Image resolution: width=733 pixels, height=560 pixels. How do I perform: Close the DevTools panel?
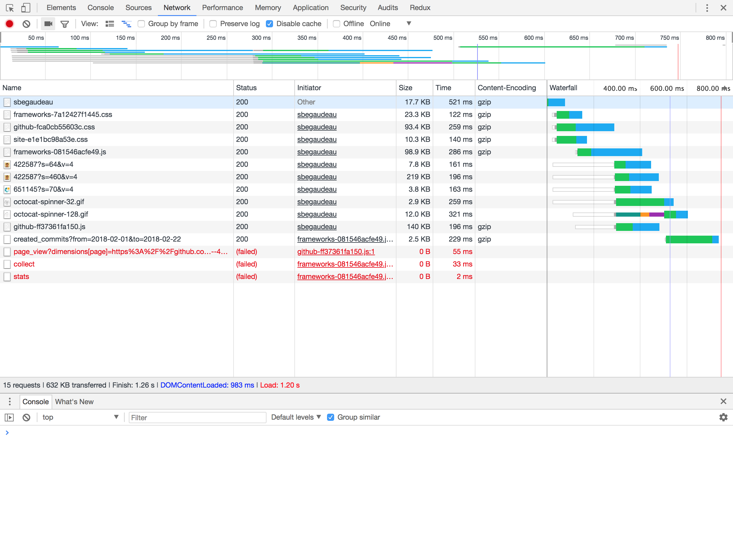tap(723, 8)
